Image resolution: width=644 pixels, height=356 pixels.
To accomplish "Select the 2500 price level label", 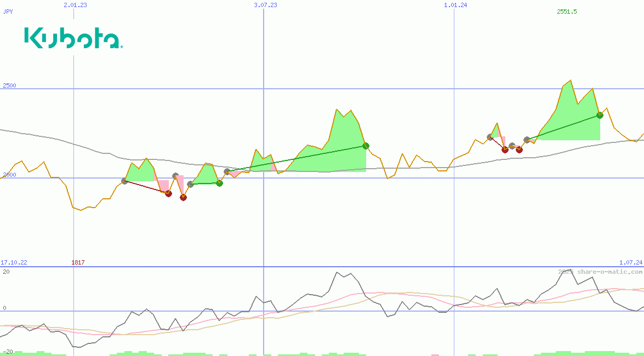I will tap(9, 86).
